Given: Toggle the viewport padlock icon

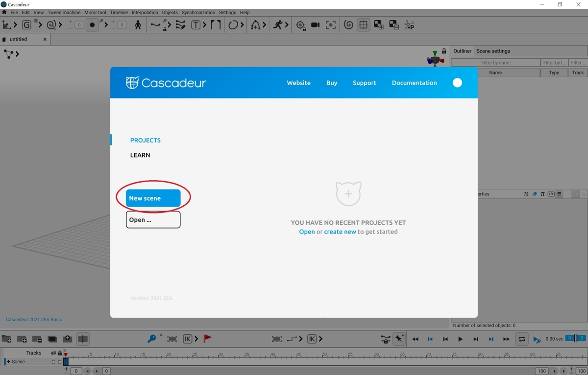Looking at the screenshot, I should (x=444, y=51).
